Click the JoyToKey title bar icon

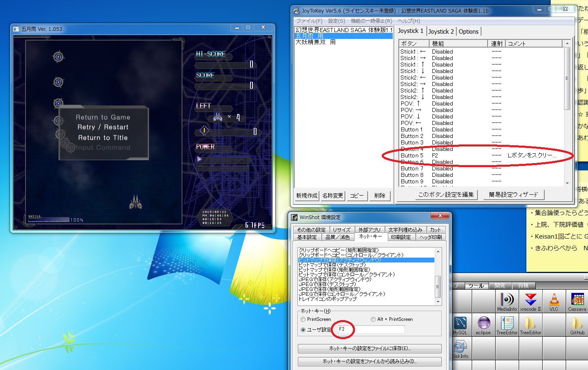coord(297,11)
